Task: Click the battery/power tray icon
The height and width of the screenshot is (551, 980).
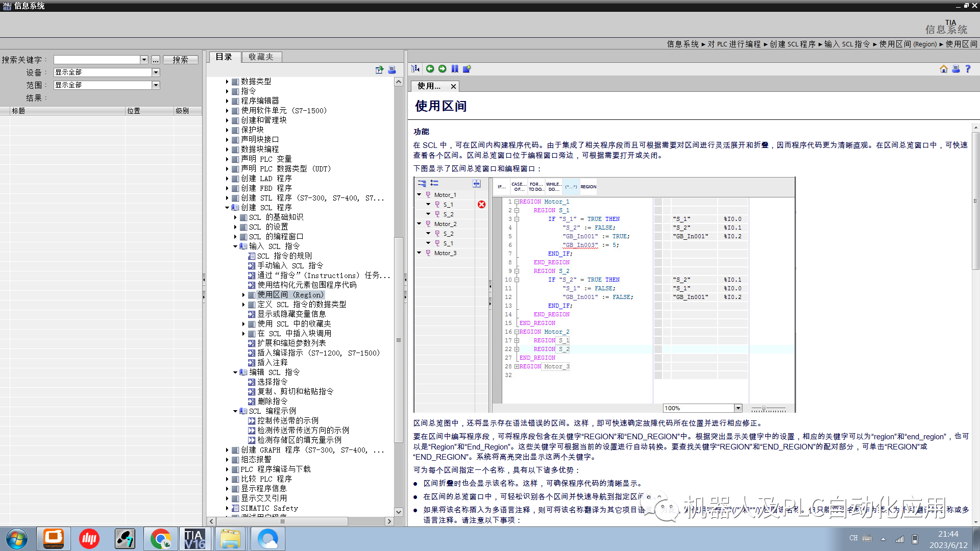Action: point(915,539)
